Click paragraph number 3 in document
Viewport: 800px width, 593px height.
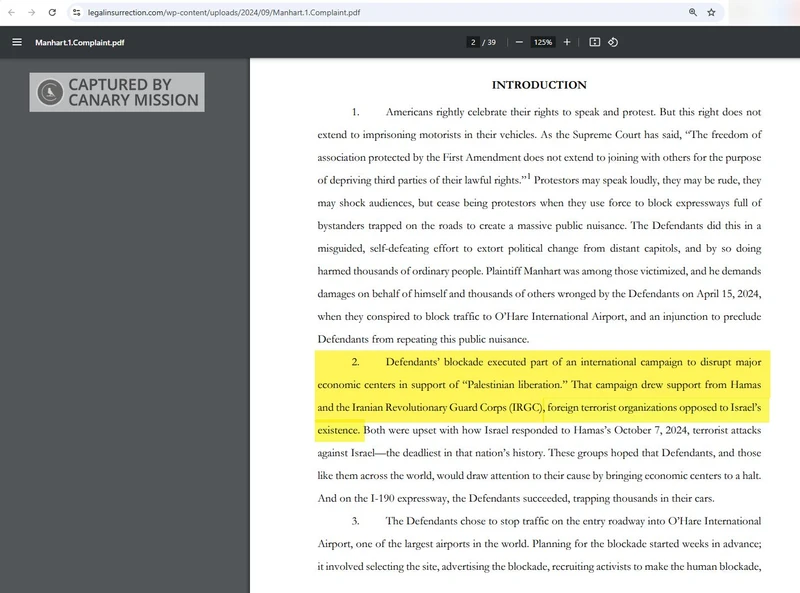355,521
